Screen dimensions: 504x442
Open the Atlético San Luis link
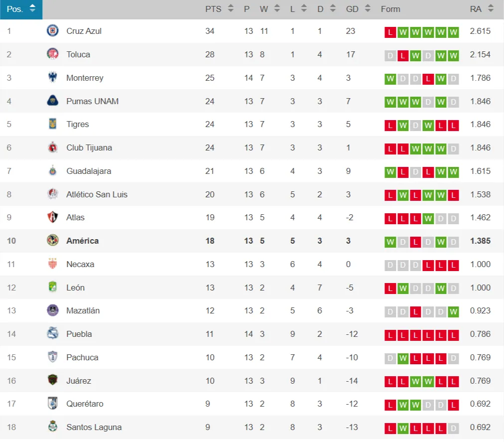[x=97, y=194]
